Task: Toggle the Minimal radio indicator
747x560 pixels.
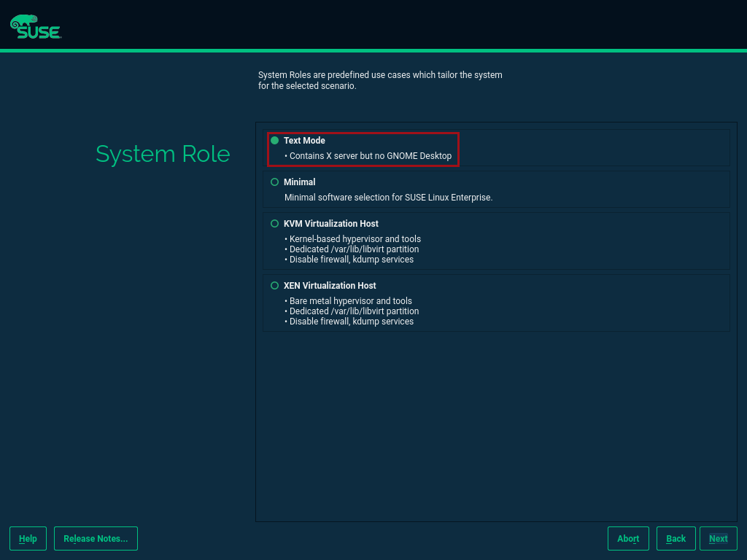Action: pyautogui.click(x=274, y=182)
